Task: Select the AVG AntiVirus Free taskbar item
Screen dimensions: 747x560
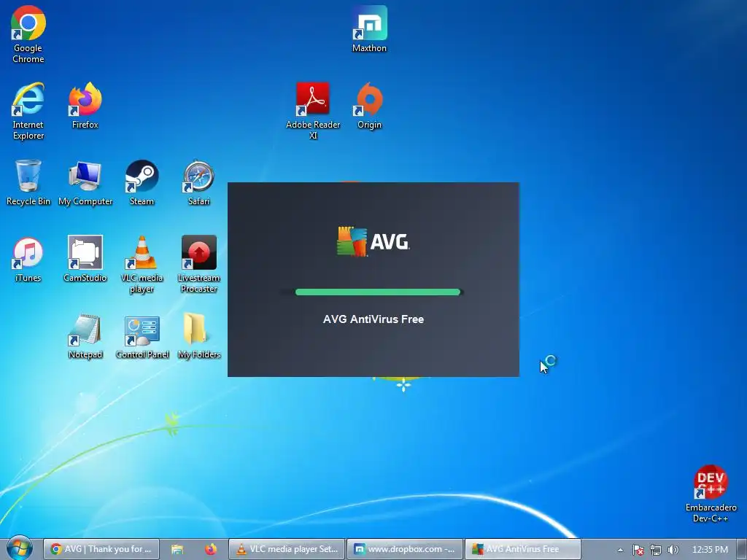Action: pyautogui.click(x=522, y=549)
